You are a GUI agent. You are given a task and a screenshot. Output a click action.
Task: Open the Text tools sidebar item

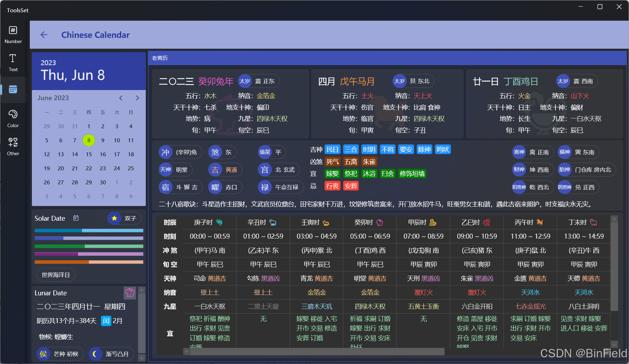[13, 63]
